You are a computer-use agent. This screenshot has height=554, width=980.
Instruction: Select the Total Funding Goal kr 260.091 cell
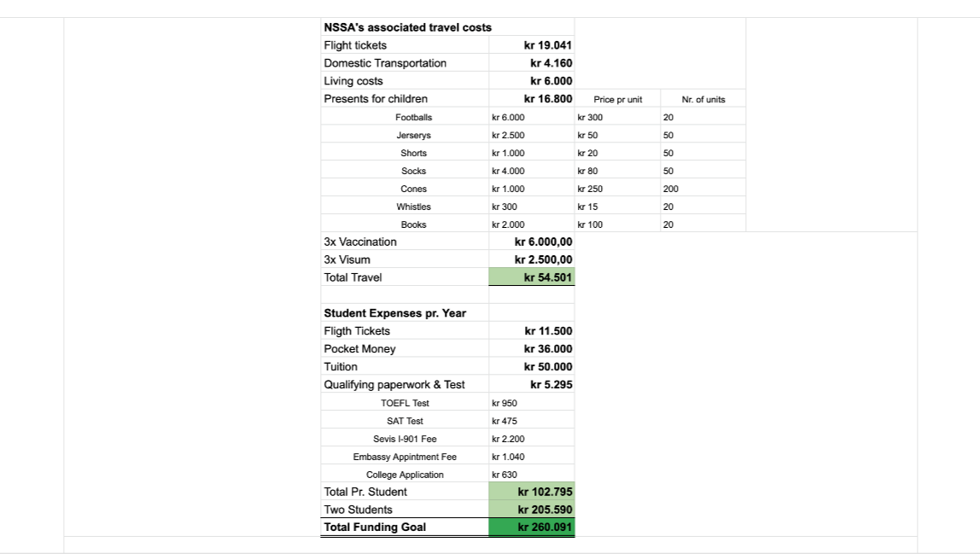[x=532, y=528]
